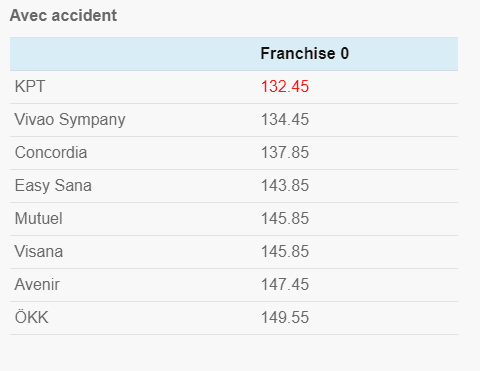Select the Concordia insurer name
480x371 pixels.
click(x=51, y=153)
